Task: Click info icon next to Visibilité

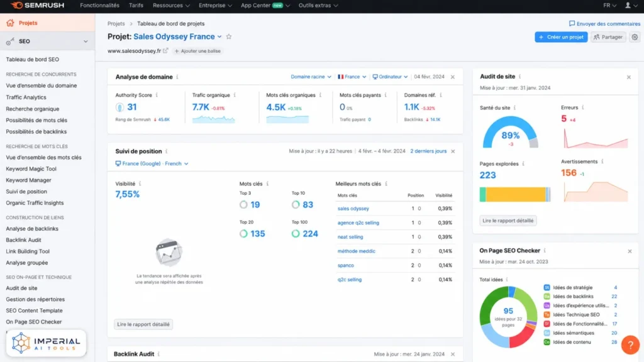Action: [x=140, y=184]
